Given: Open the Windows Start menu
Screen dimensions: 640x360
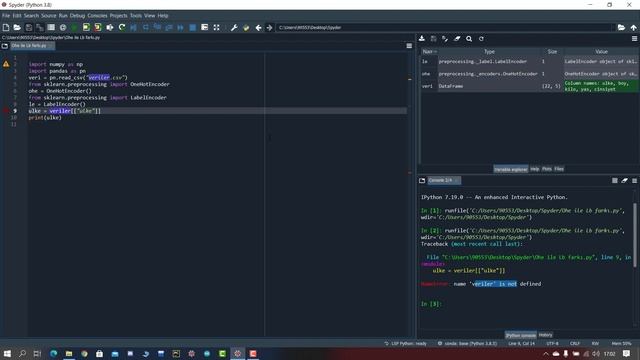Looking at the screenshot, I should 7,353.
